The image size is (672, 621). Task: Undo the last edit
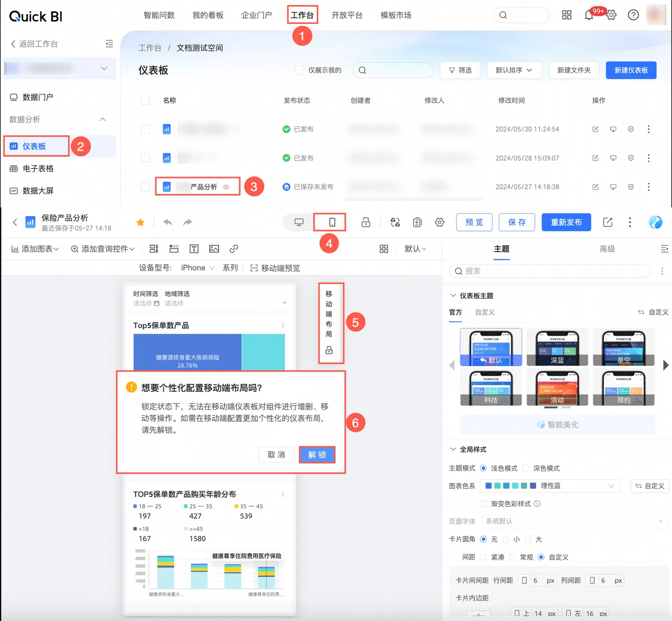click(x=168, y=222)
